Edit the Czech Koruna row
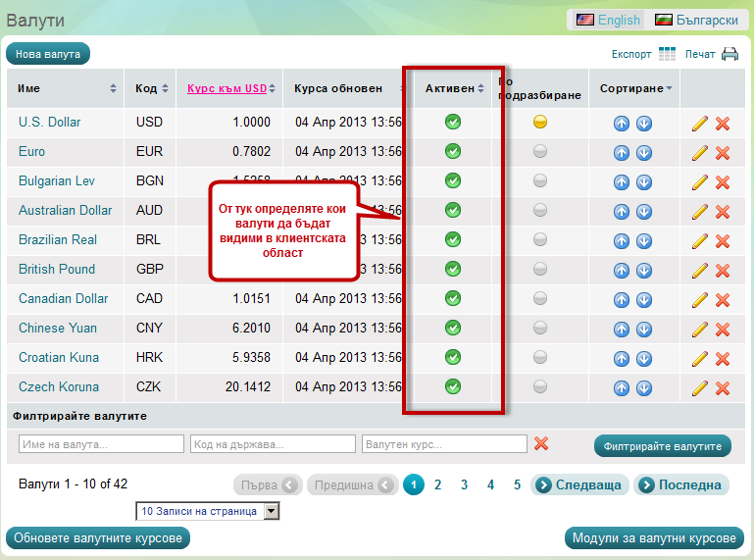Viewport: 754px width, 560px height. (699, 387)
